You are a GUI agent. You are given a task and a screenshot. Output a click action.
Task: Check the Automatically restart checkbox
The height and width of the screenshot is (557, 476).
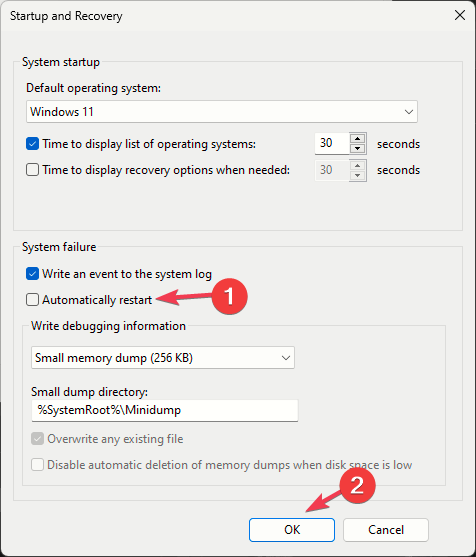click(x=32, y=300)
